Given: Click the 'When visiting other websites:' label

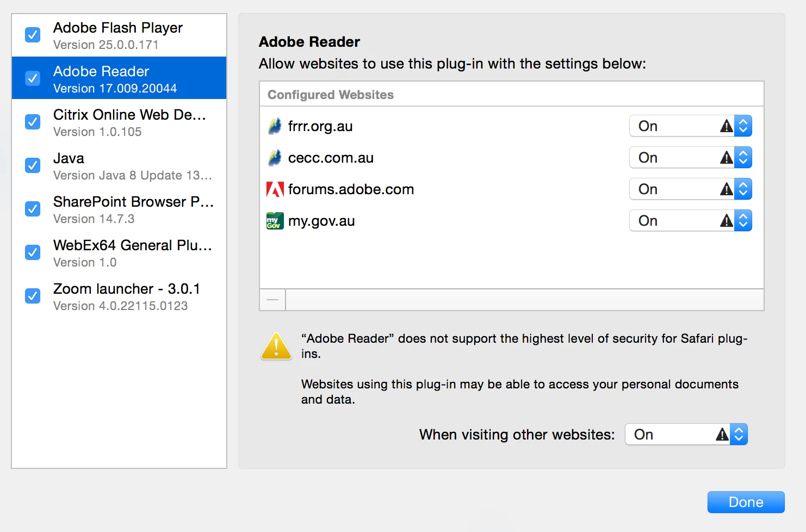Looking at the screenshot, I should click(x=517, y=435).
